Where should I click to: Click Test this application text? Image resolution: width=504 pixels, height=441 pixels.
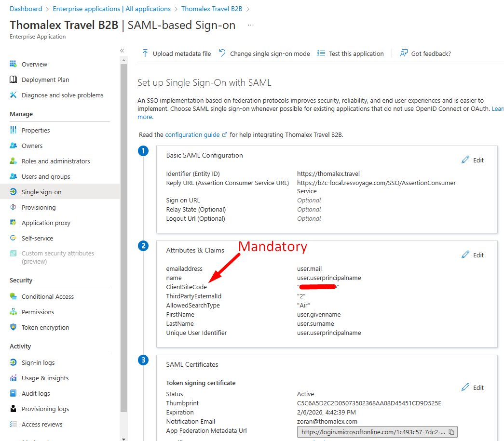[x=356, y=53]
